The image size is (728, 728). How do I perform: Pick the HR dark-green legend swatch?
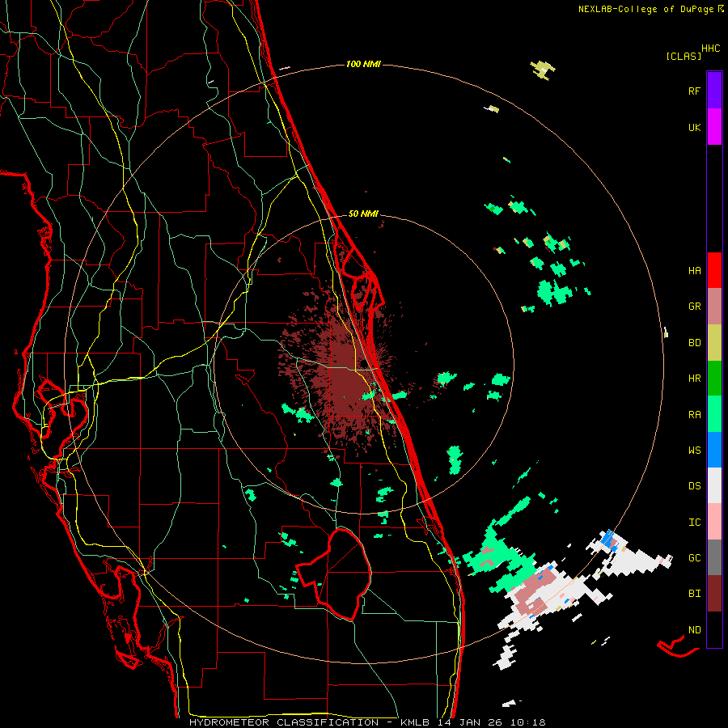(714, 379)
